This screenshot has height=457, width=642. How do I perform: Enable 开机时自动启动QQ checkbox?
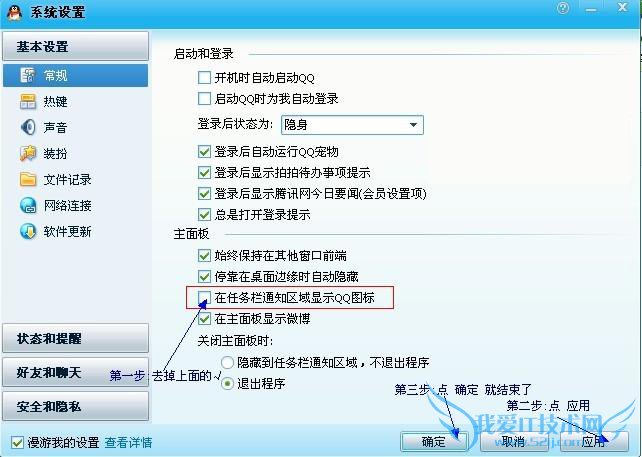(x=204, y=77)
